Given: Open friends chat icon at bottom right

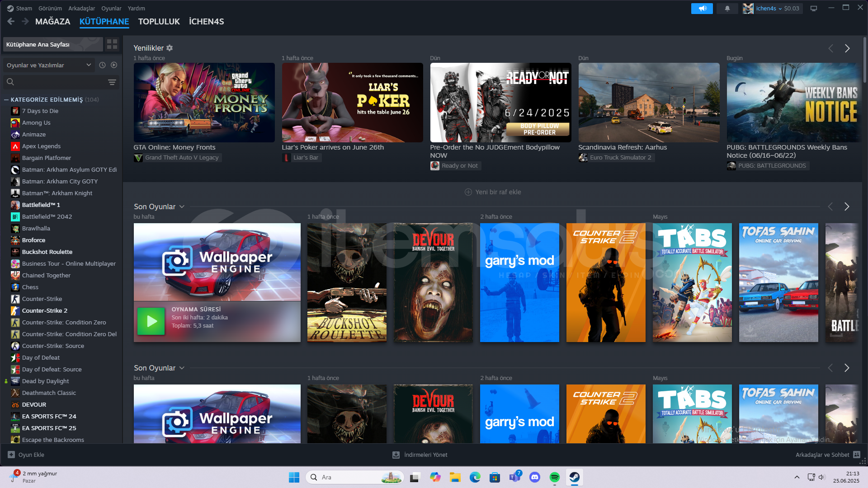Looking at the screenshot, I should coord(857,455).
